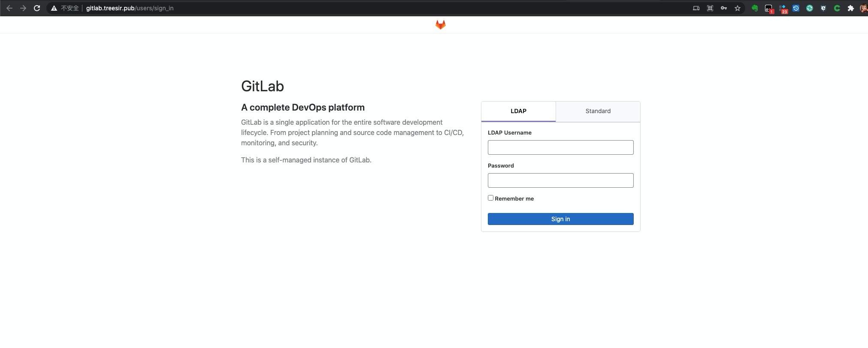Open the browser profile avatar
868x348 pixels.
[x=864, y=8]
